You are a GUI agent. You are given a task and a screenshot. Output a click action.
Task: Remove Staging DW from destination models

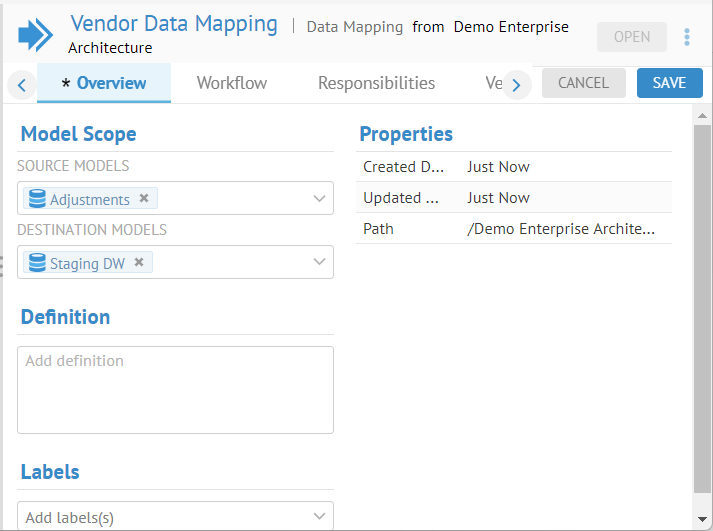139,262
